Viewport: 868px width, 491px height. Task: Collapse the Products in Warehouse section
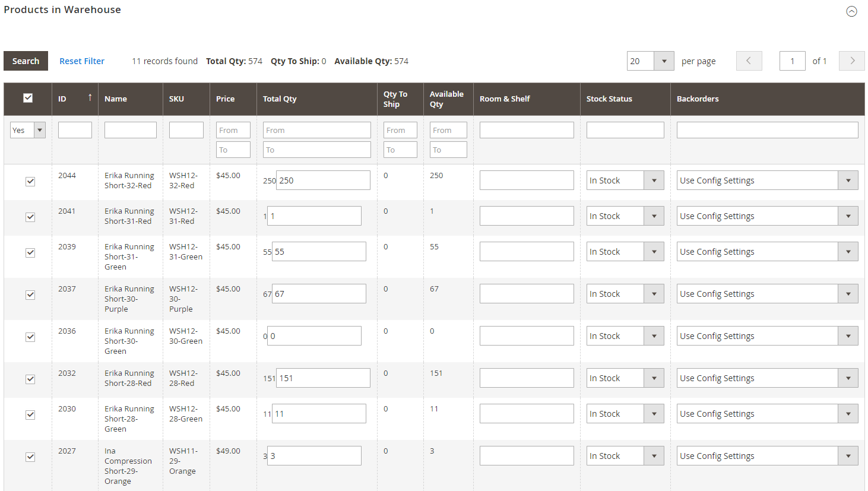pyautogui.click(x=851, y=11)
